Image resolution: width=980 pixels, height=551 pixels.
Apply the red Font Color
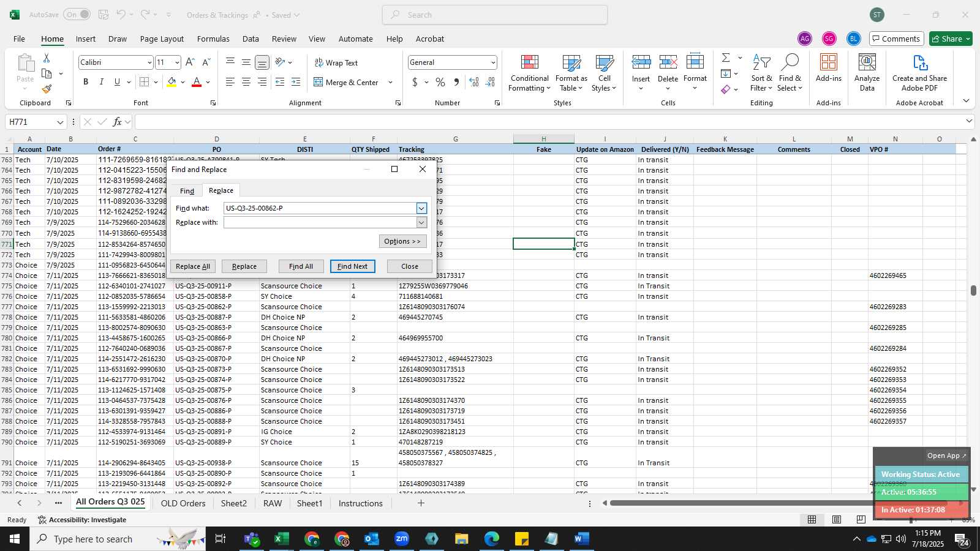click(x=197, y=82)
